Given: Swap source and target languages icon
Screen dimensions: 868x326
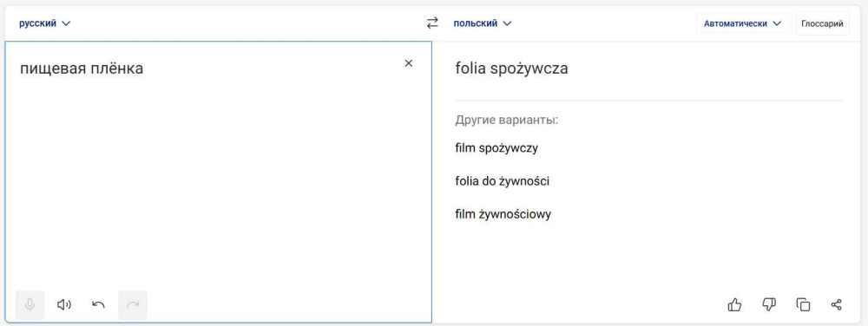Looking at the screenshot, I should [x=432, y=23].
